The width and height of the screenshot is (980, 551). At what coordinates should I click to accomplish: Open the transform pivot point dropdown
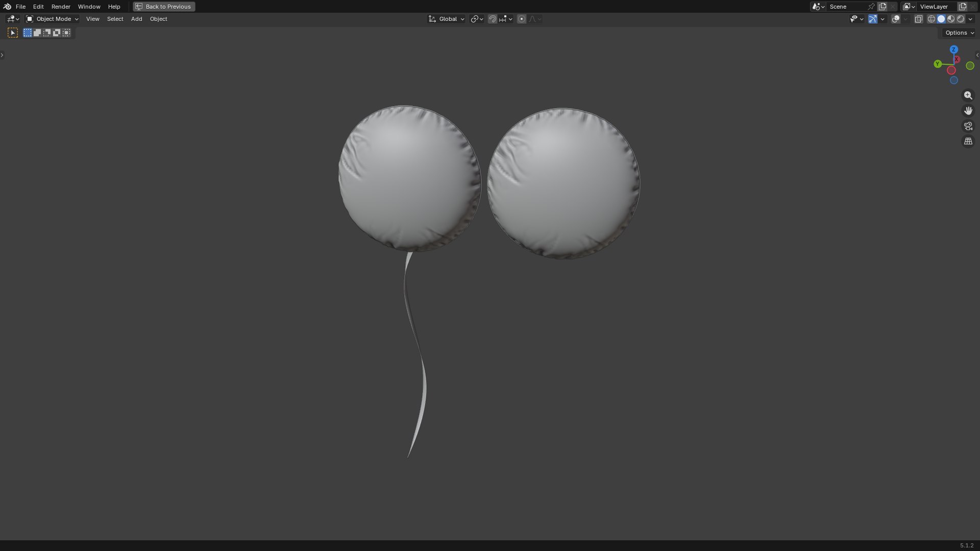point(477,19)
